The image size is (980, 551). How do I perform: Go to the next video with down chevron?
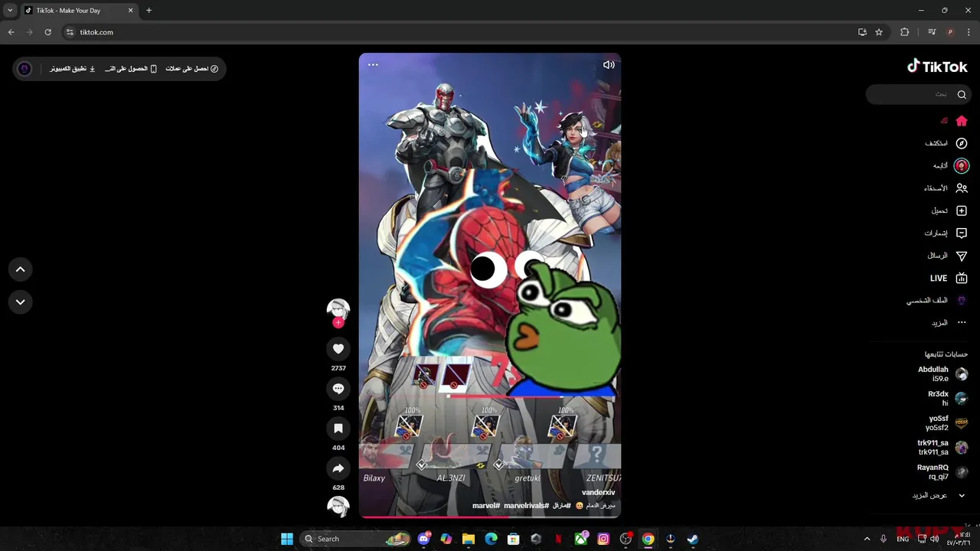click(x=21, y=302)
